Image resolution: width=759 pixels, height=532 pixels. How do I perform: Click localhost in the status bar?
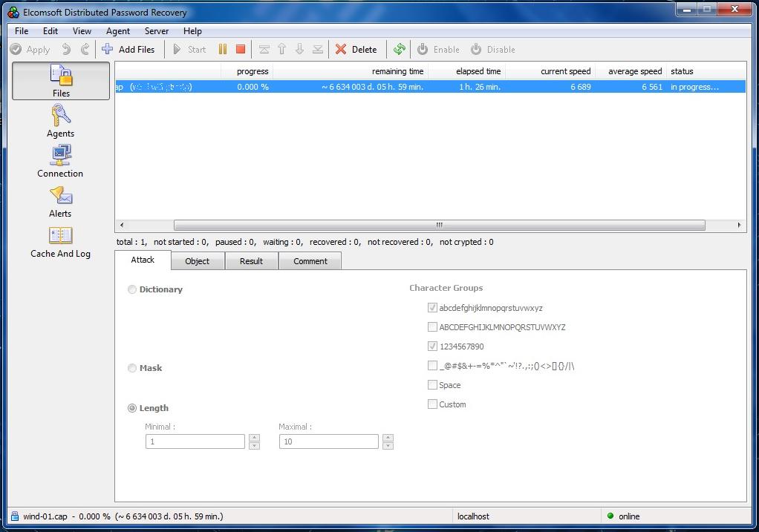(473, 516)
